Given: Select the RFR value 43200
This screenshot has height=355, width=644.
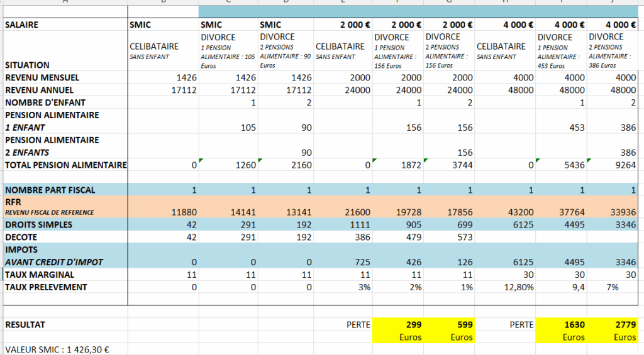Looking at the screenshot, I should pos(509,212).
